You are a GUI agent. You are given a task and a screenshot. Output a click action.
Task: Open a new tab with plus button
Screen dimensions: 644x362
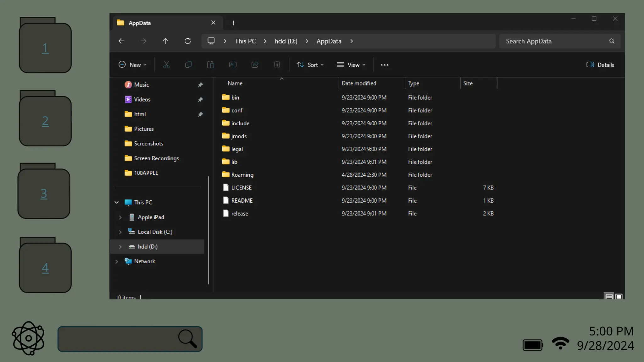click(233, 23)
